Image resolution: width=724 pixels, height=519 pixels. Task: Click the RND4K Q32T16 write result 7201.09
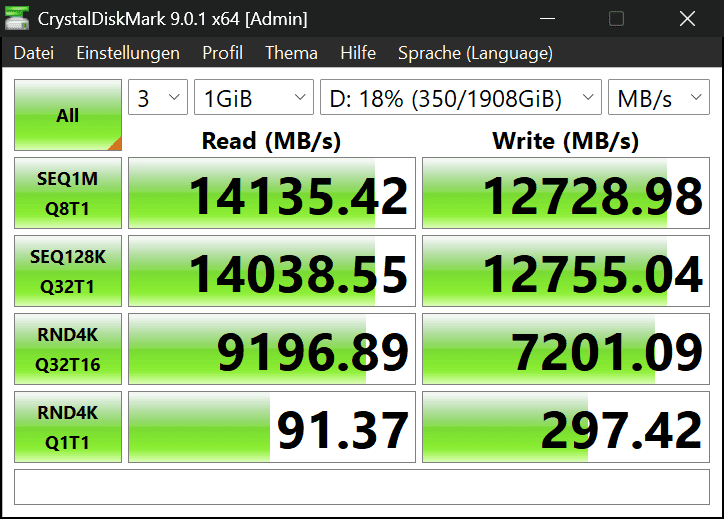[566, 349]
